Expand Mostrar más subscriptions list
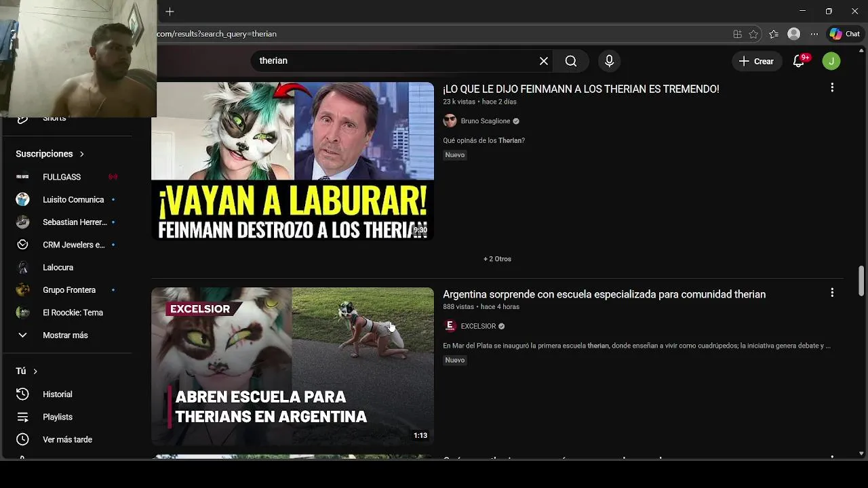868x488 pixels. (66, 335)
